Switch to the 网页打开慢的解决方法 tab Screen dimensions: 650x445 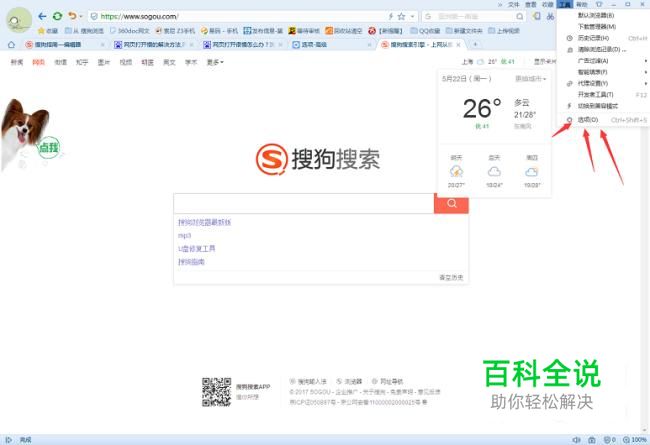(151, 44)
